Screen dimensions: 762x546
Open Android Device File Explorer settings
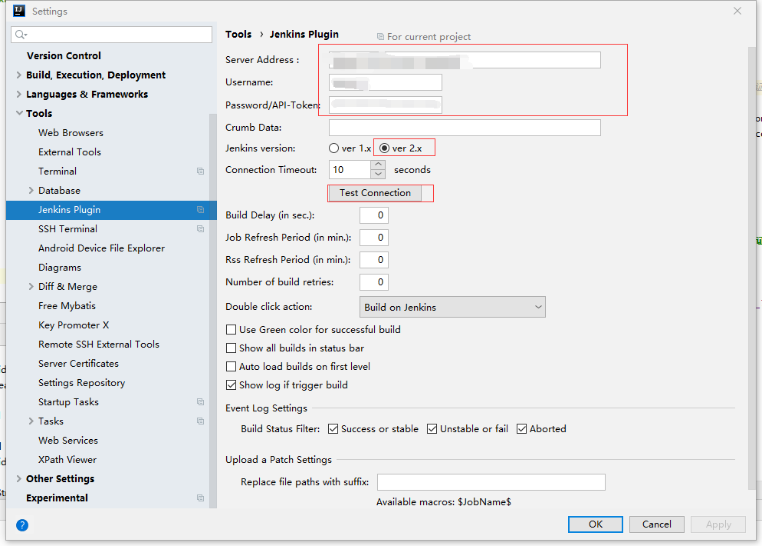tap(101, 248)
